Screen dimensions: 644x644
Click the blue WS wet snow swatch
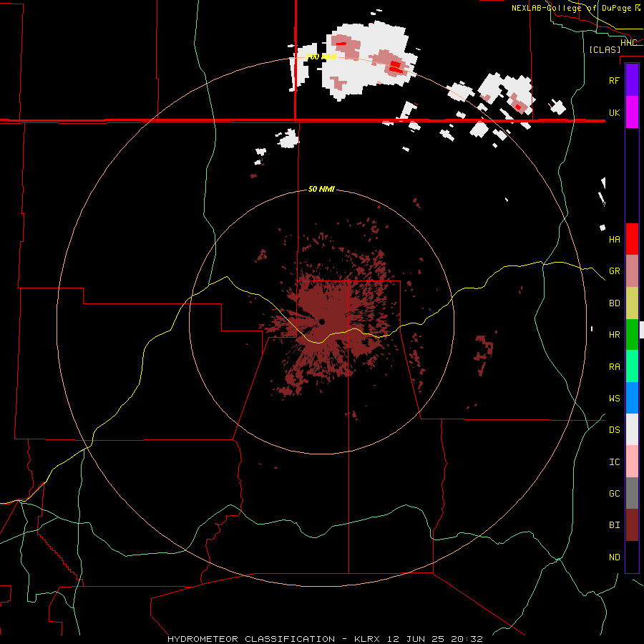pos(632,398)
